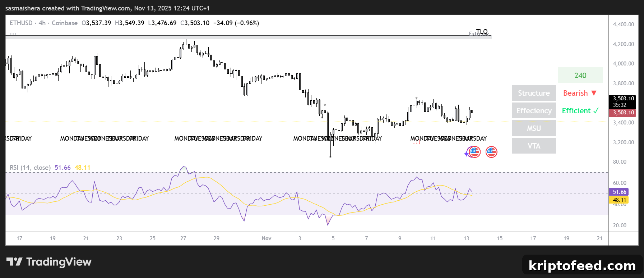The height and width of the screenshot is (278, 644).
Task: Select the TLQ line label
Action: [x=482, y=31]
